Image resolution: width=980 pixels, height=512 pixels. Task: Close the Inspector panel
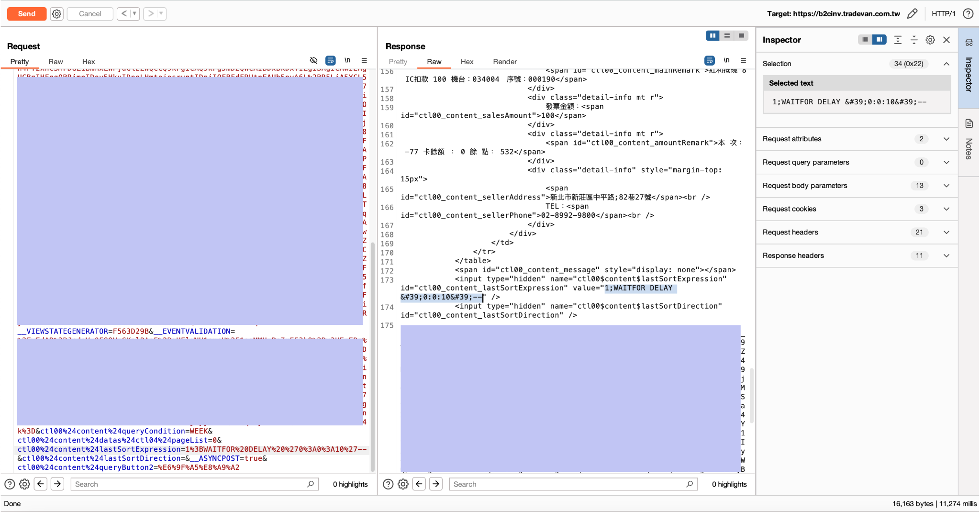click(x=947, y=40)
